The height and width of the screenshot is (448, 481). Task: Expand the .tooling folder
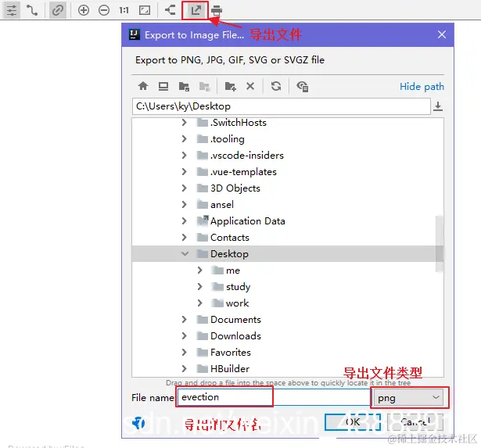184,139
